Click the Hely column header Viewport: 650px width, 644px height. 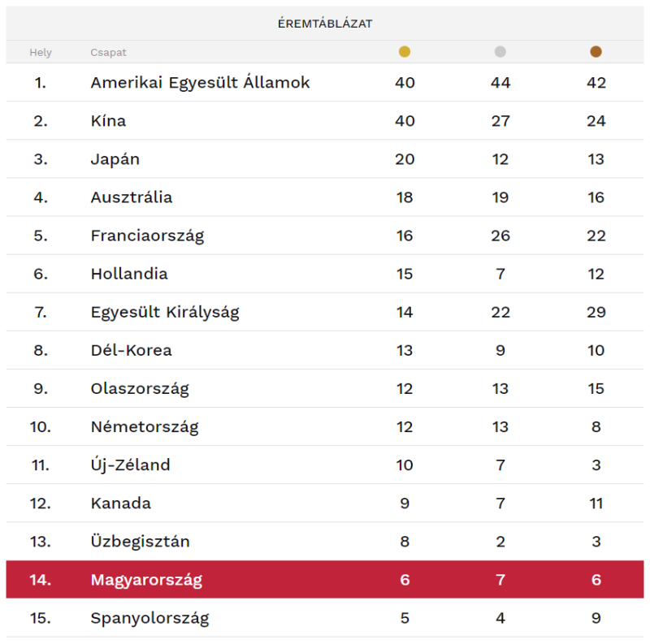click(x=41, y=53)
